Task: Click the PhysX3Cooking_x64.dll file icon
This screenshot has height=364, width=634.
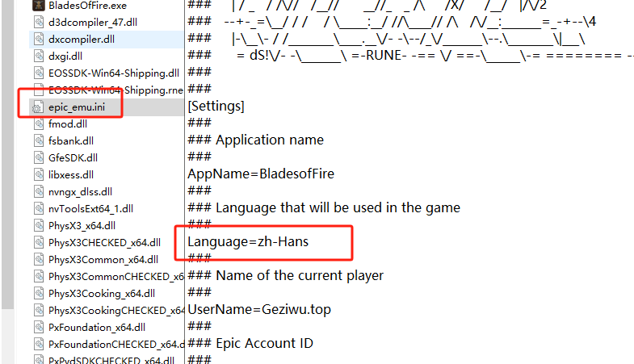Action: click(39, 294)
